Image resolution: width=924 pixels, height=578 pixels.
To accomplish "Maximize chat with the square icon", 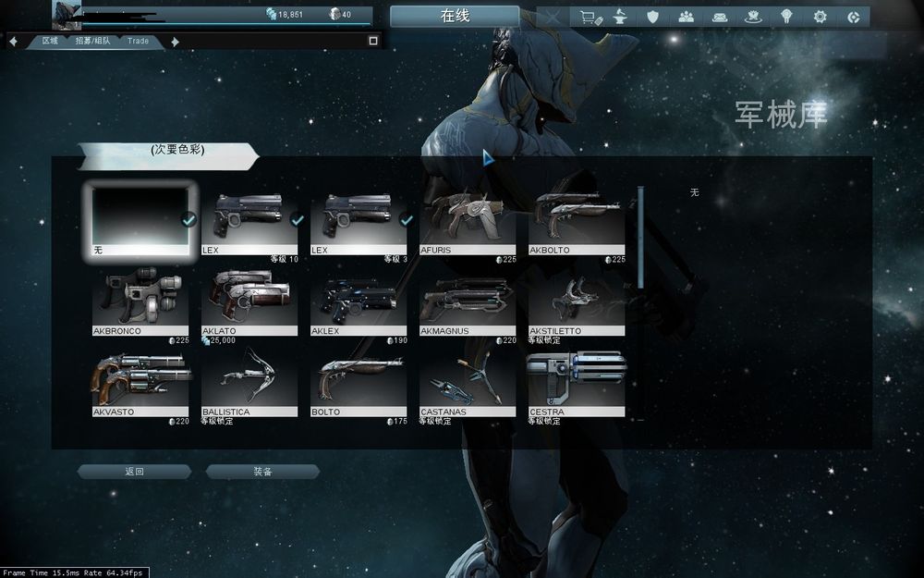I will 373,41.
